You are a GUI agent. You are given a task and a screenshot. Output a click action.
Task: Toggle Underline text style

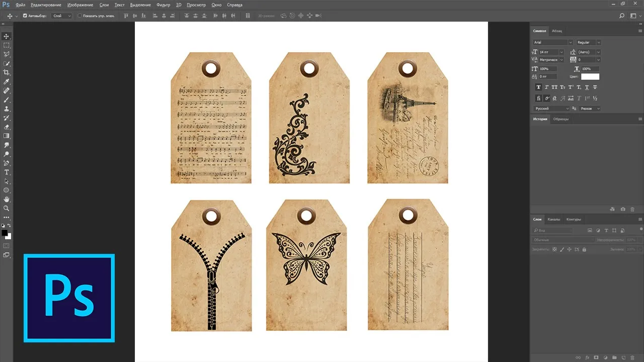[x=587, y=87]
